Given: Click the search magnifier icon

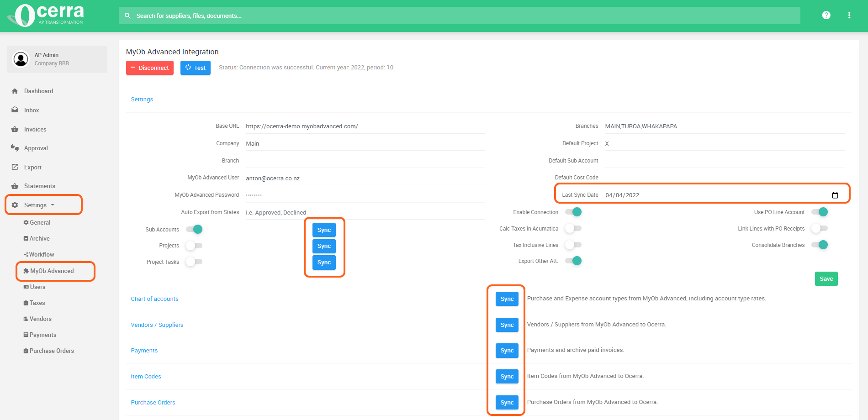Looking at the screenshot, I should point(128,16).
